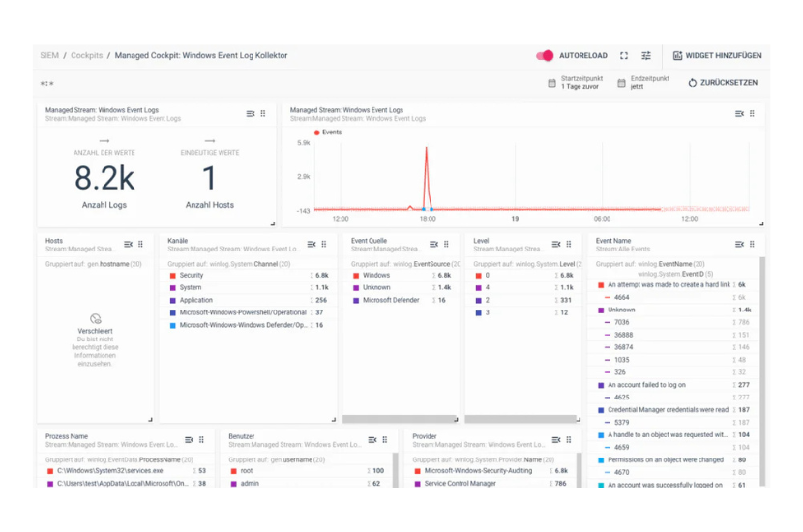Go to Cockpits breadcrumb
Screen dimensions: 803x532
coord(87,56)
